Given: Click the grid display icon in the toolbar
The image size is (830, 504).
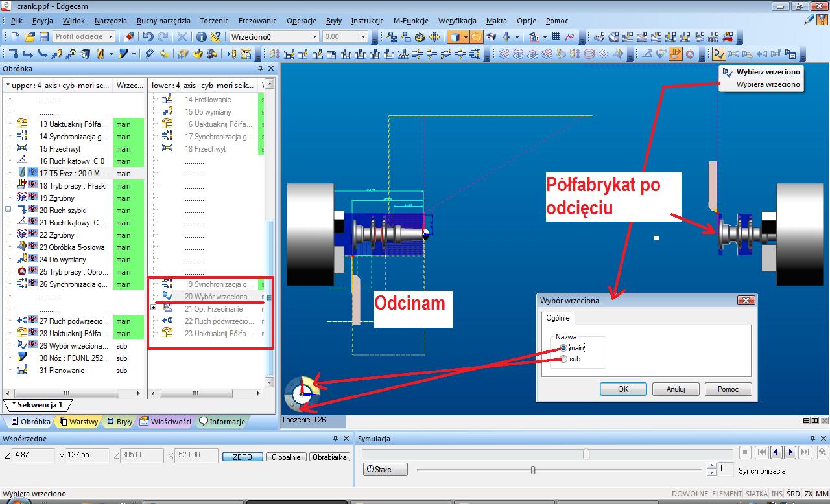Looking at the screenshot, I should 555,37.
